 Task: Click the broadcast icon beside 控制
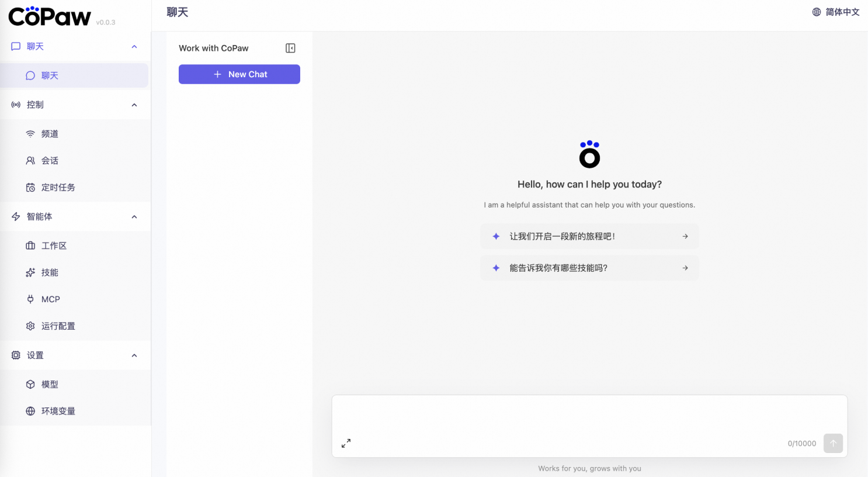pyautogui.click(x=16, y=105)
